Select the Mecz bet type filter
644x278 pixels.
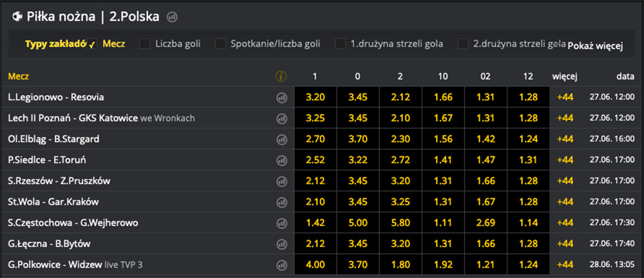tap(113, 44)
